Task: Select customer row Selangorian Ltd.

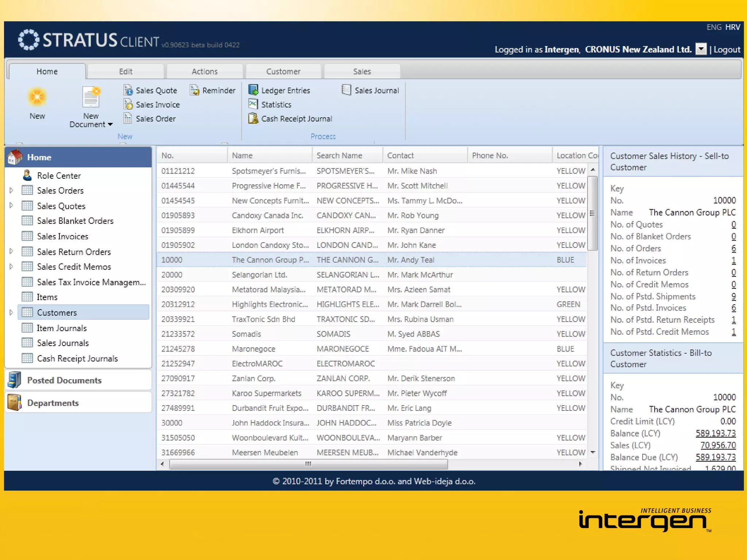Action: (372, 275)
